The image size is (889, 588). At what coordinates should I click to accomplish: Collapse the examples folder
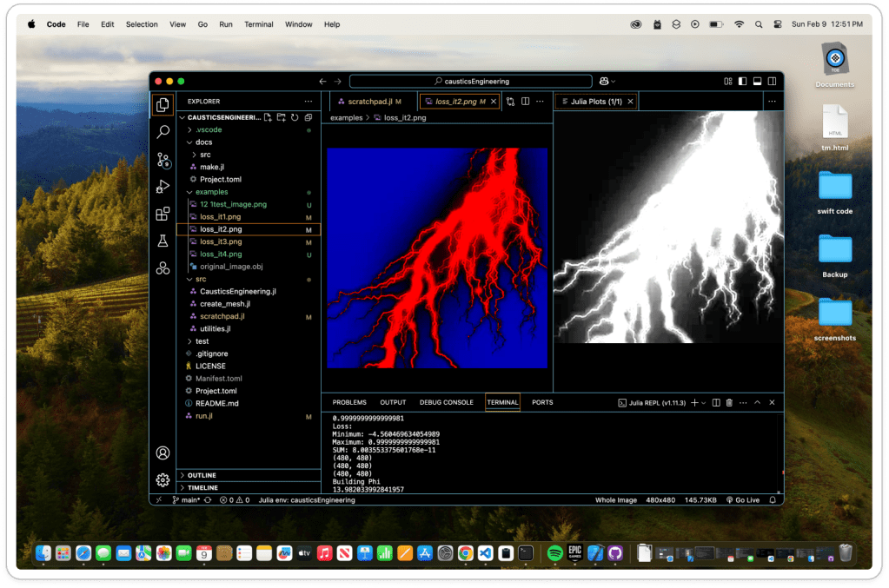pyautogui.click(x=211, y=192)
